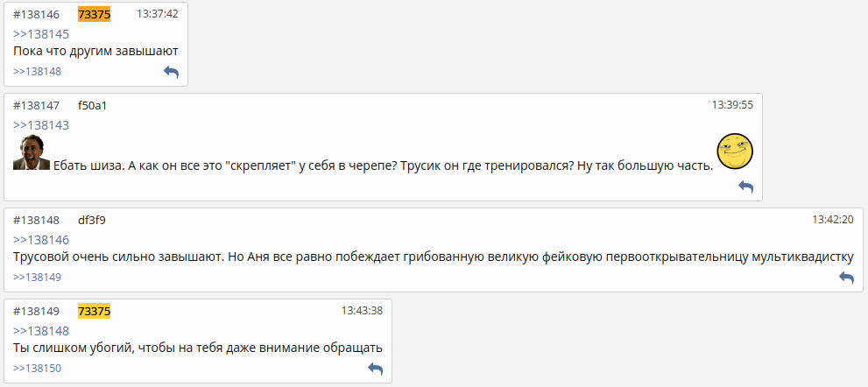This screenshot has width=868, height=387.
Task: Select post number #138148
Action: (36, 220)
